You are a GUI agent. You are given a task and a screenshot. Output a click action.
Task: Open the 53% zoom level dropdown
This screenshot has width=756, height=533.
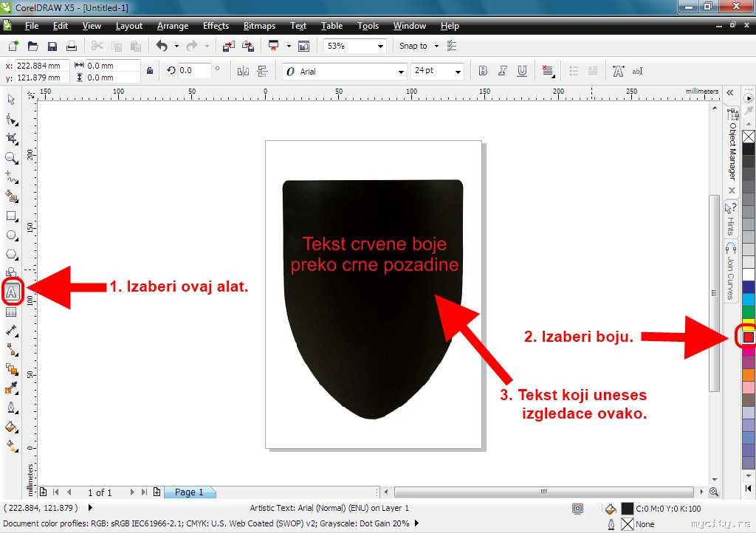pyautogui.click(x=380, y=46)
